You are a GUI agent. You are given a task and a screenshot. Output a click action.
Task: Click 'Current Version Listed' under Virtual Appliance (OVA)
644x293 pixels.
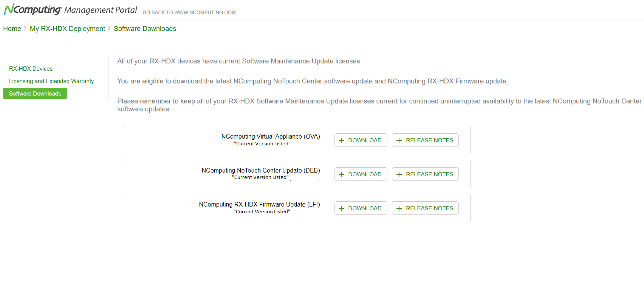262,144
